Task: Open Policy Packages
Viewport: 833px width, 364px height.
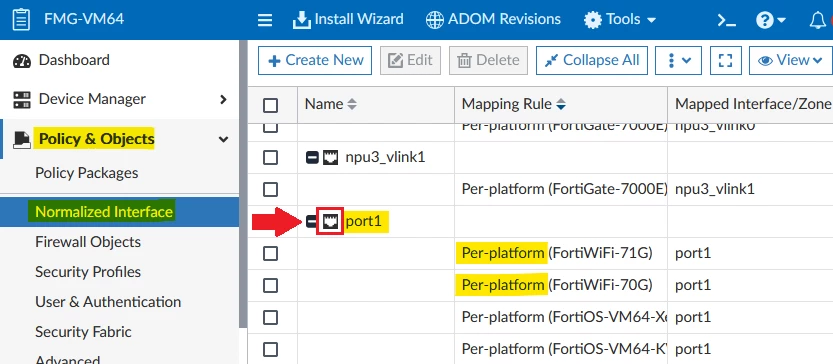Action: click(87, 173)
